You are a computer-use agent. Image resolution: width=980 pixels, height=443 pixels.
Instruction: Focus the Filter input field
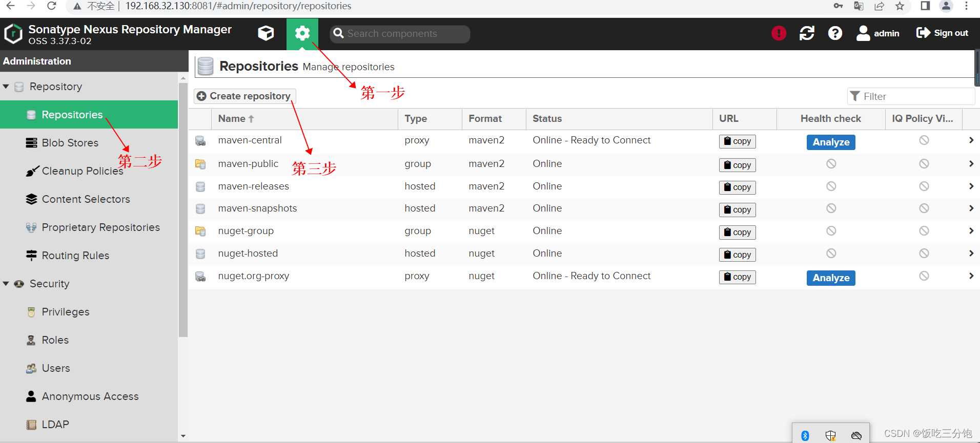(911, 96)
